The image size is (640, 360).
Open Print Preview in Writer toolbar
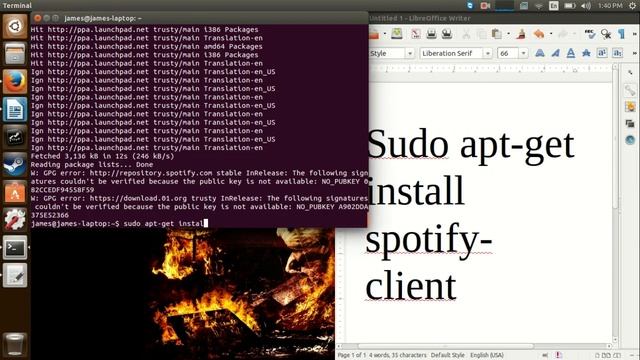click(x=447, y=34)
